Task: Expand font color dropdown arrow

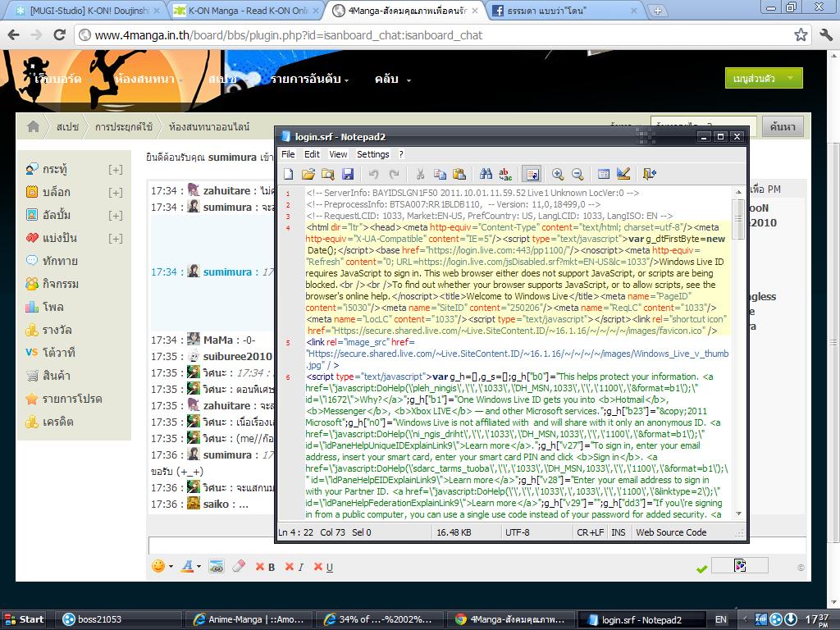Action: click(x=199, y=567)
